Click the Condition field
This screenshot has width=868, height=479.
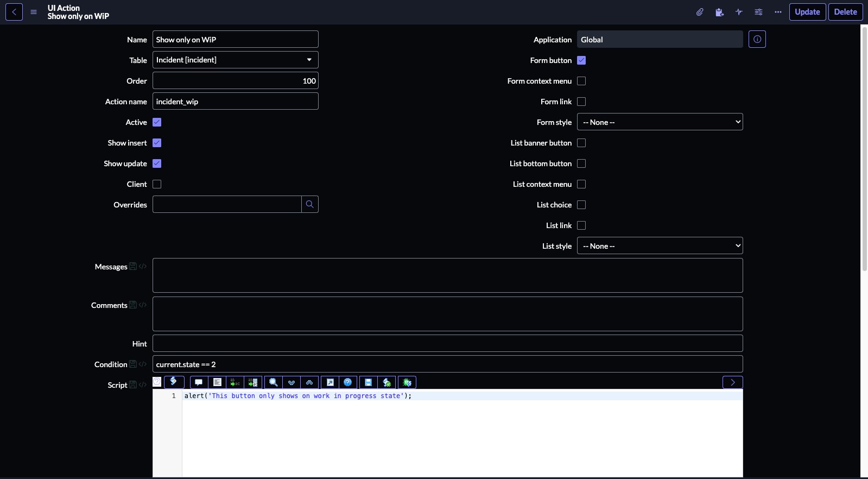click(448, 364)
